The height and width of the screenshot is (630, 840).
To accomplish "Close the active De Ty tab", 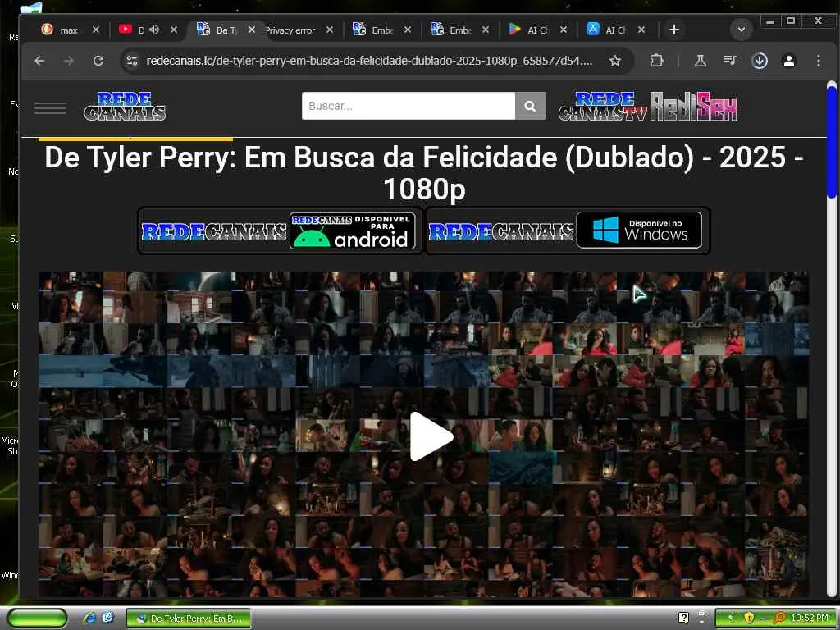I will click(251, 30).
